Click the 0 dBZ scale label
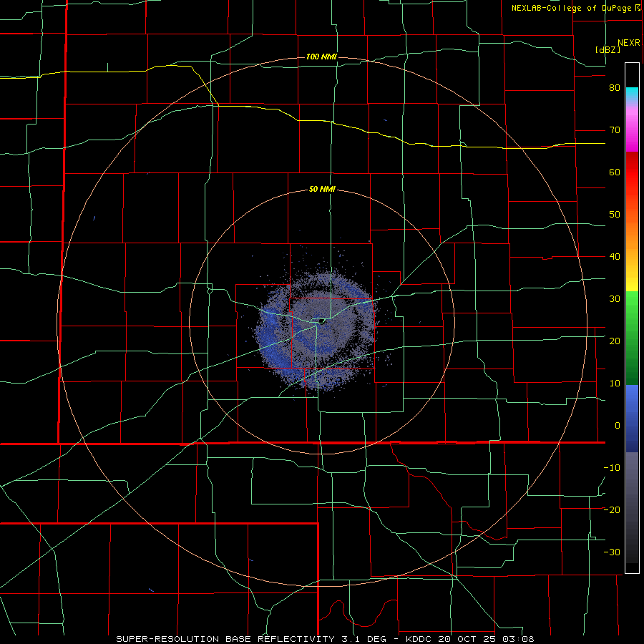 tap(618, 426)
